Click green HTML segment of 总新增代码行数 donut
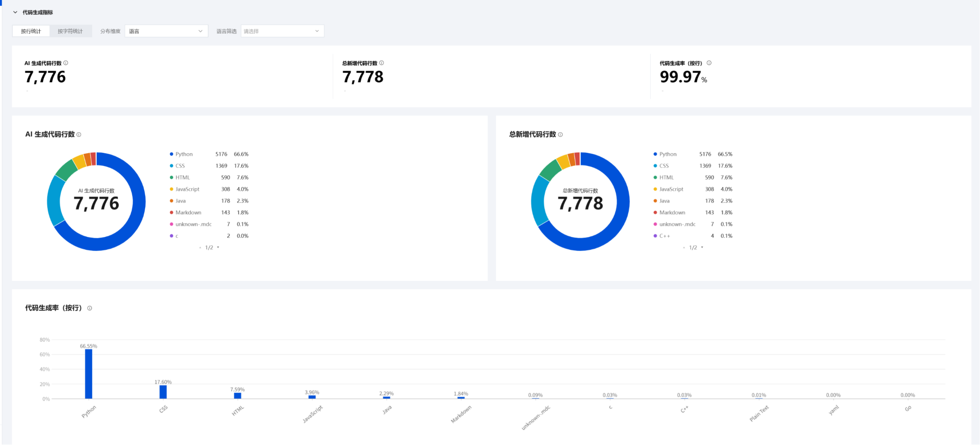This screenshot has width=980, height=445. 550,171
